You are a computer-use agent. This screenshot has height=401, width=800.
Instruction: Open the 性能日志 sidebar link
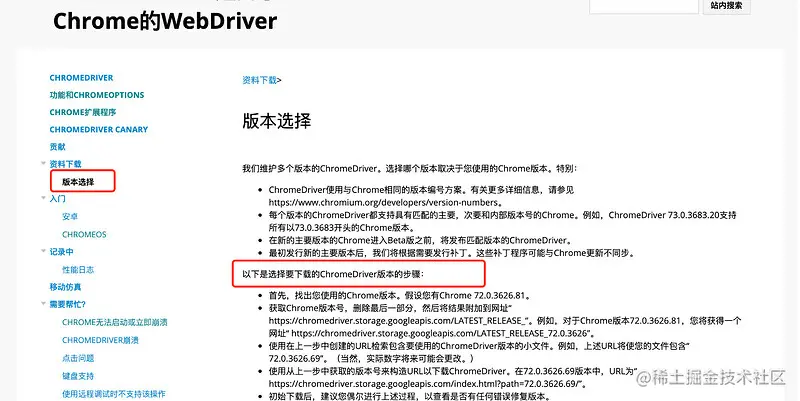[78, 269]
